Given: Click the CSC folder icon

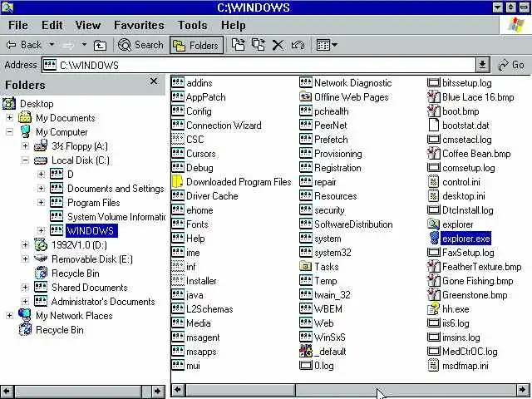Looking at the screenshot, I should click(x=178, y=140).
